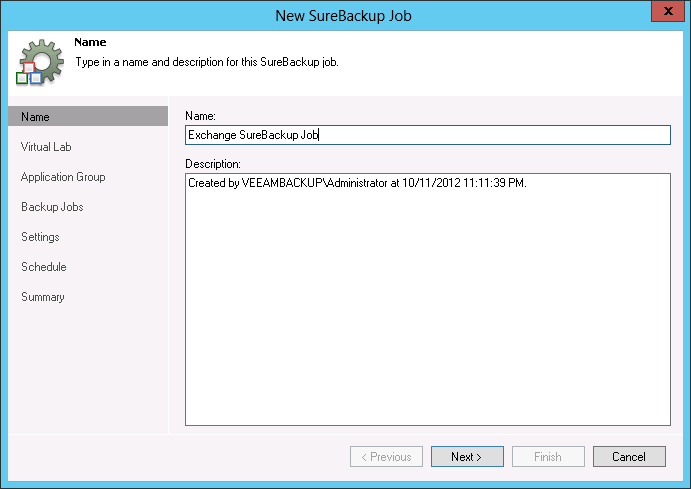Go to the Virtual Lab step
Image resolution: width=691 pixels, height=489 pixels.
pyautogui.click(x=46, y=147)
